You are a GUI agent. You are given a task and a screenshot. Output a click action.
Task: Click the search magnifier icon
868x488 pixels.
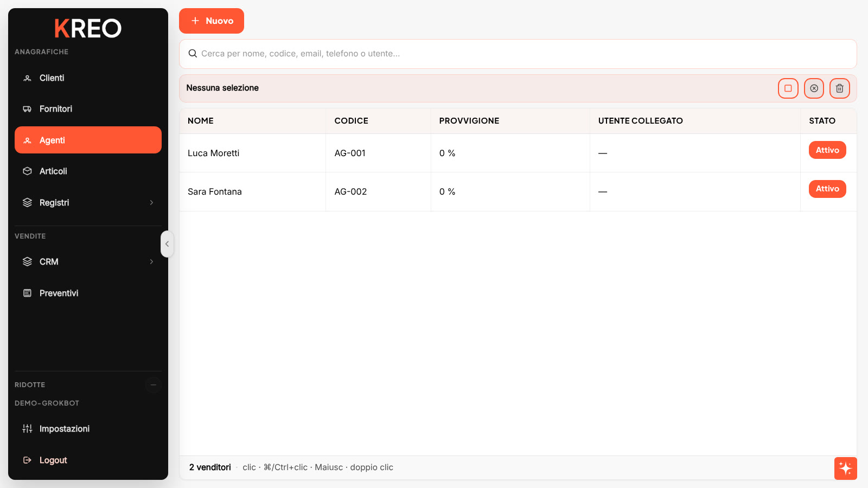tap(193, 54)
